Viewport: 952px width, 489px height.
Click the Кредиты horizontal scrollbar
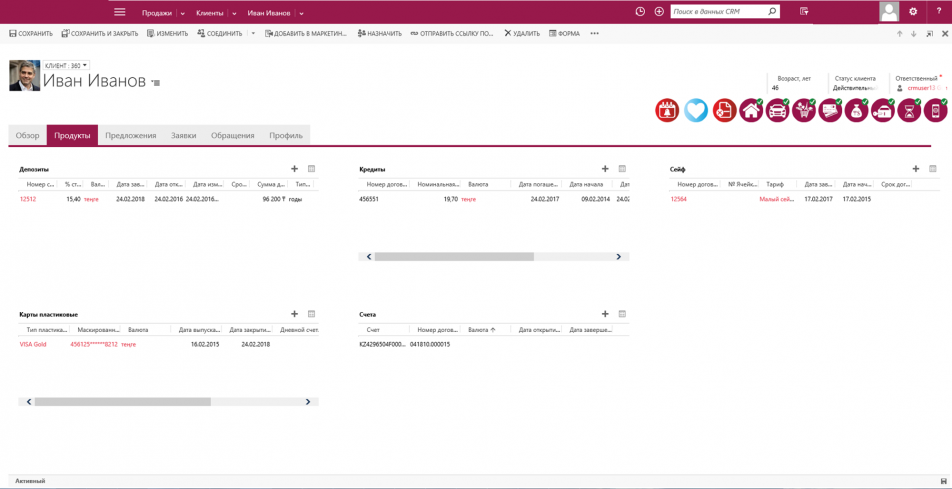pos(454,257)
